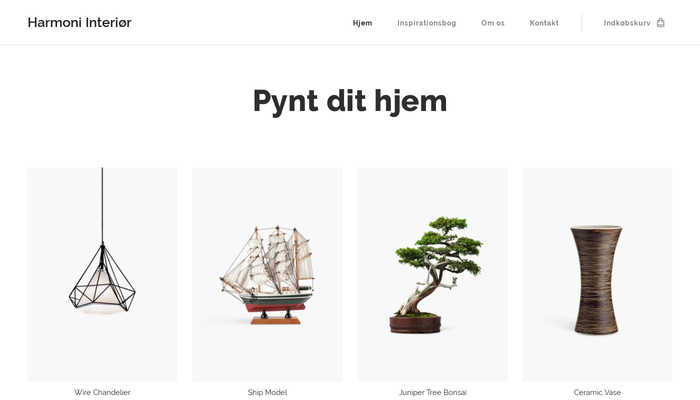Click the Harmoni Interiør site logo
This screenshot has width=700, height=400.
click(79, 22)
